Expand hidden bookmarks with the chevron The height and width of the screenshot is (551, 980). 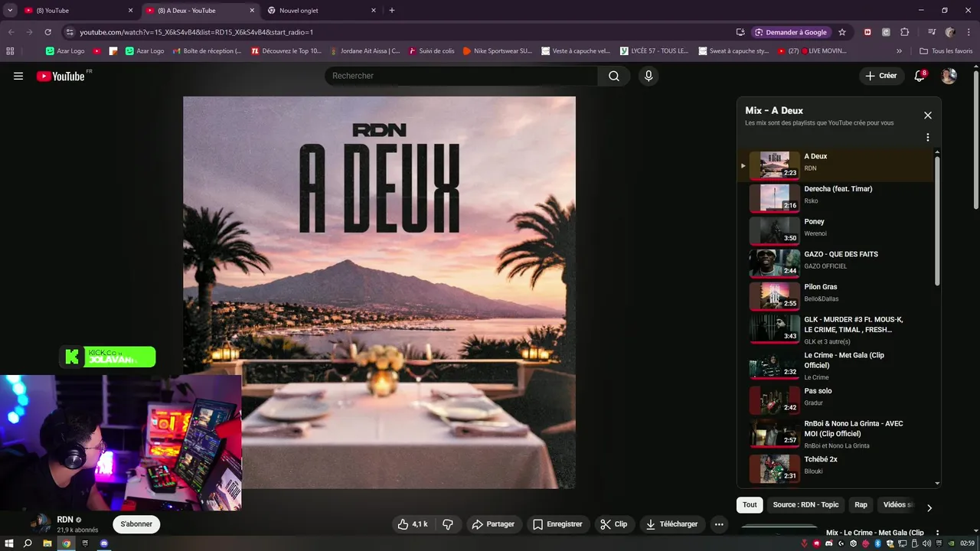tap(900, 51)
